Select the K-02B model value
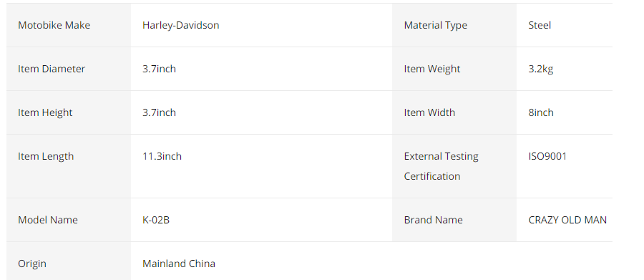 coord(156,220)
